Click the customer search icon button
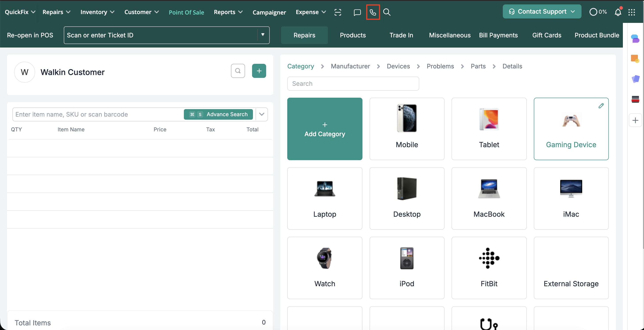Image resolution: width=644 pixels, height=330 pixels. [x=238, y=71]
